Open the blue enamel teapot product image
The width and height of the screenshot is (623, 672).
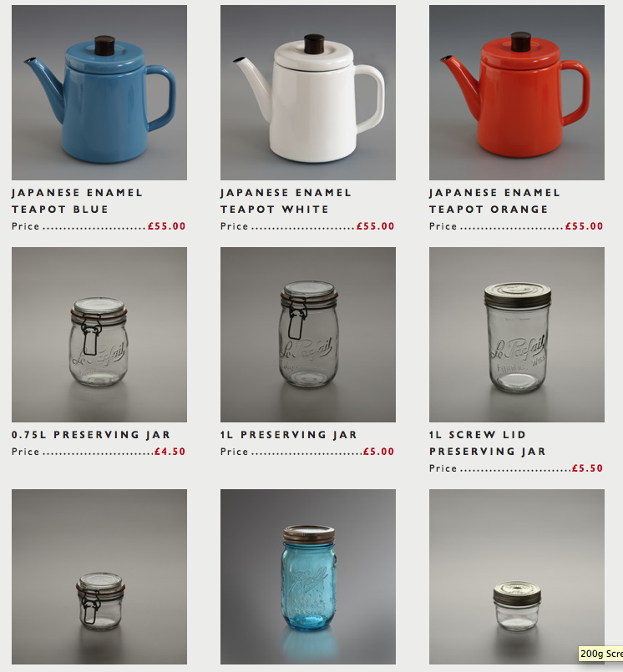[x=99, y=93]
